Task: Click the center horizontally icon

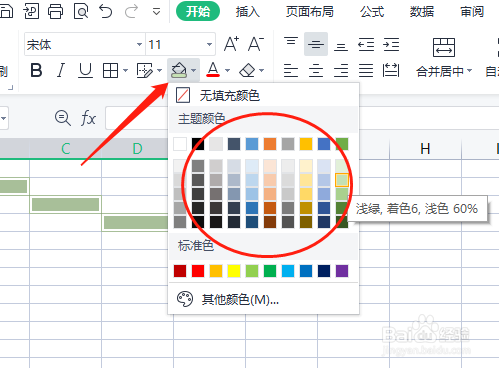Action: pyautogui.click(x=316, y=70)
